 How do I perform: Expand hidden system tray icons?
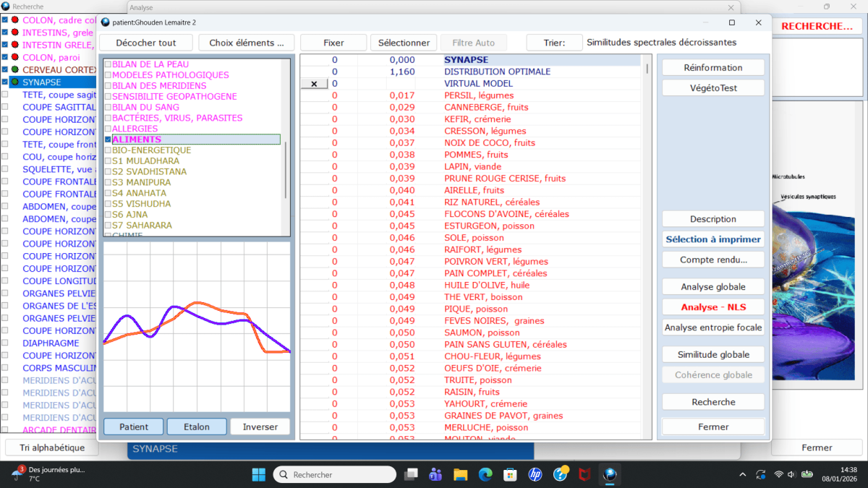[x=743, y=474]
